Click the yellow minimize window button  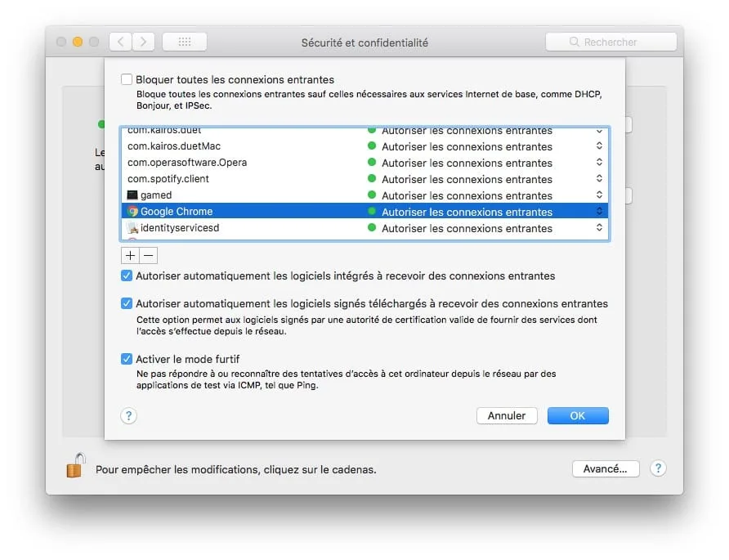(78, 42)
